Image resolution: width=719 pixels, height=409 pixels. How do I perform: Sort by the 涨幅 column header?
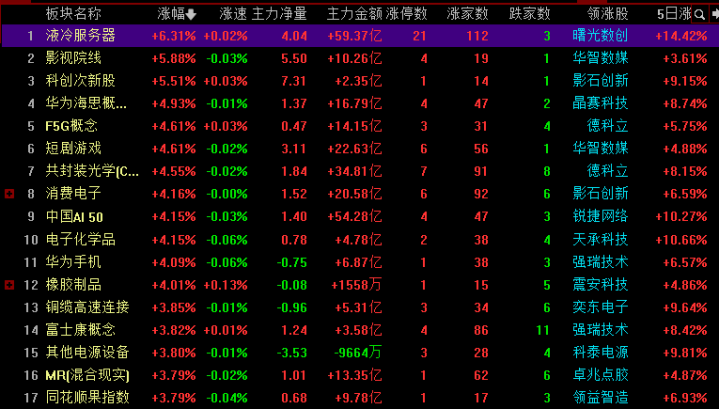click(171, 14)
